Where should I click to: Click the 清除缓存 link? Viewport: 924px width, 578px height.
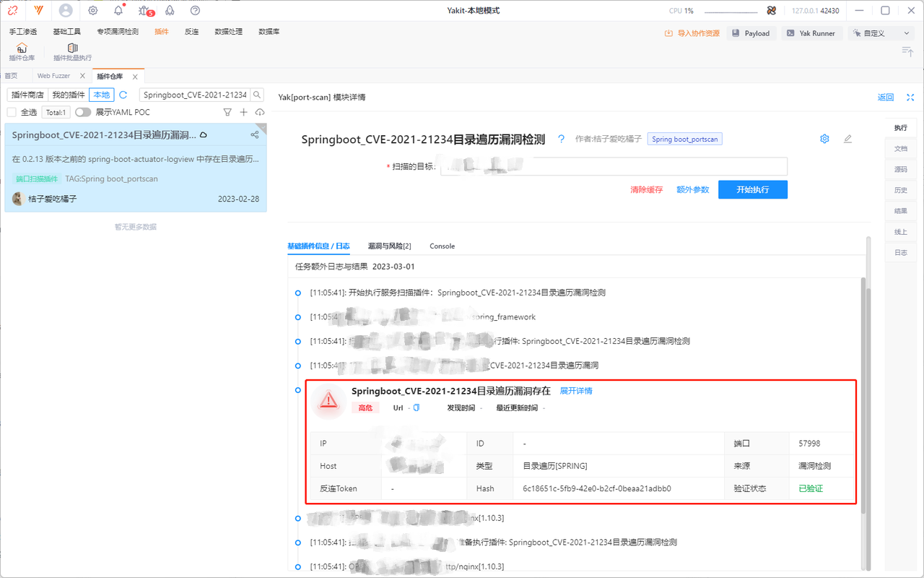click(646, 190)
